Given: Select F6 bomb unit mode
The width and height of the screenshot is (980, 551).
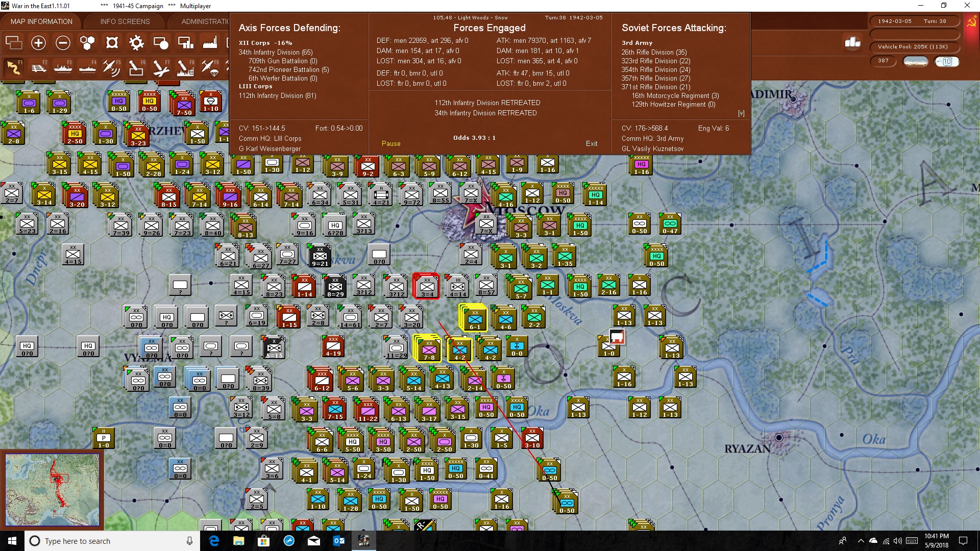Looking at the screenshot, I should (x=136, y=68).
